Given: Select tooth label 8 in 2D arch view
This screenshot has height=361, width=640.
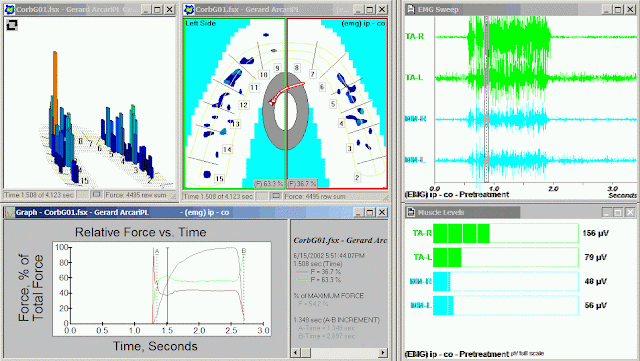Looking at the screenshot, I should click(297, 68).
